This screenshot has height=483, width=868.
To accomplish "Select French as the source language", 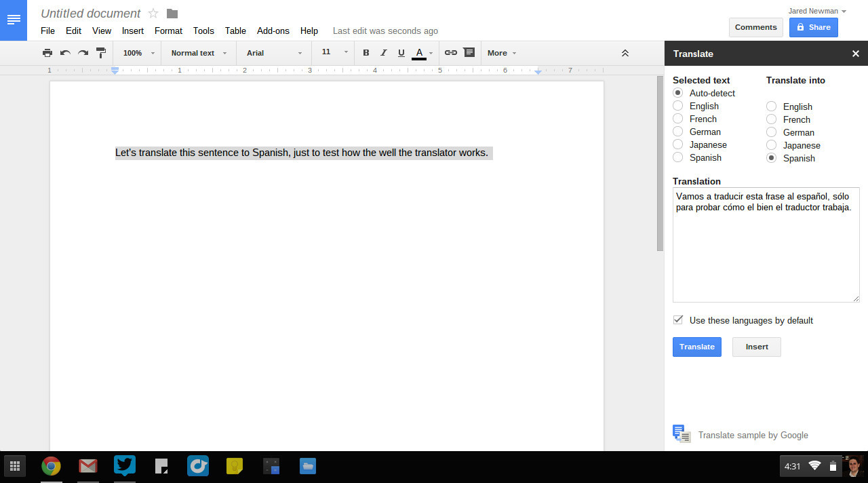I will [x=678, y=119].
